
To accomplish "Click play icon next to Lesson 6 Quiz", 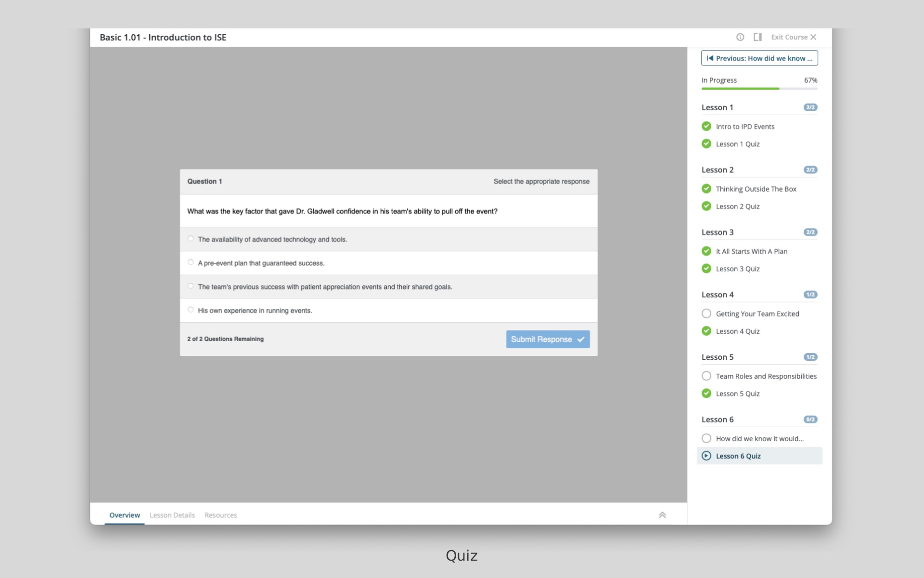I will [x=706, y=456].
